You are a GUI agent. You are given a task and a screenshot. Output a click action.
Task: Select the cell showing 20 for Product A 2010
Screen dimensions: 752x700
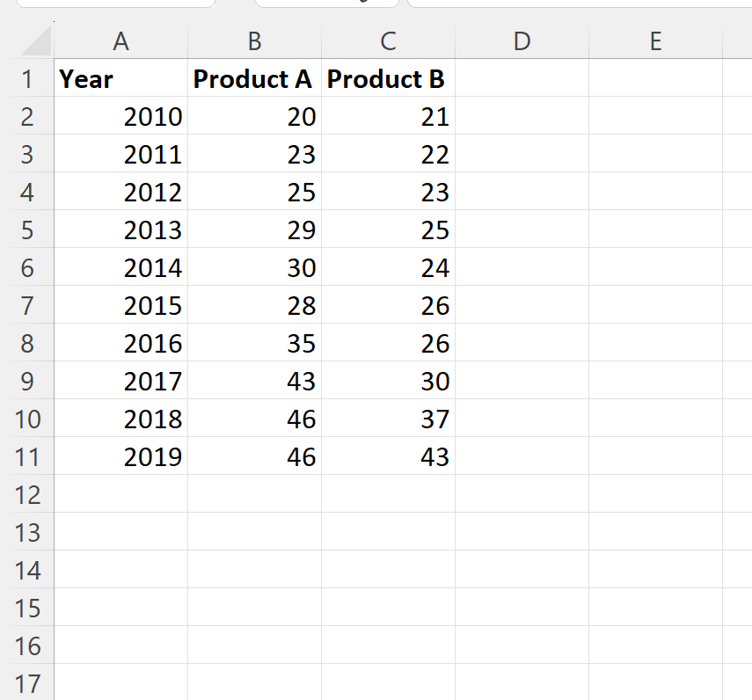click(254, 116)
